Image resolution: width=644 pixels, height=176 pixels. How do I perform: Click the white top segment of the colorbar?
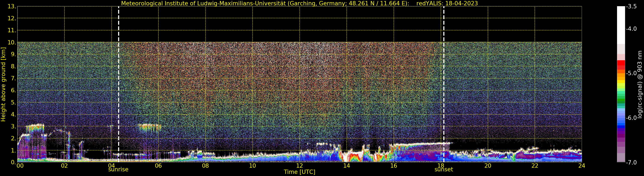point(621,25)
